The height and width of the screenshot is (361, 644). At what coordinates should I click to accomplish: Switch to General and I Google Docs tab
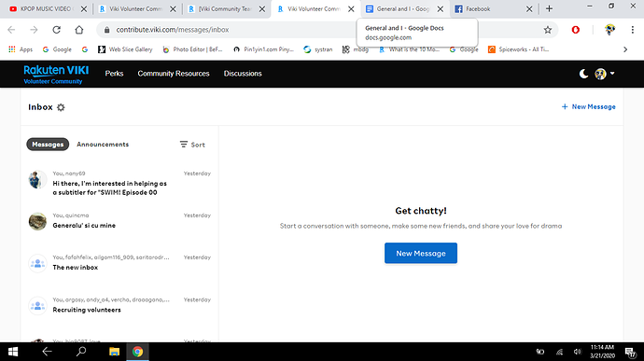click(x=404, y=8)
